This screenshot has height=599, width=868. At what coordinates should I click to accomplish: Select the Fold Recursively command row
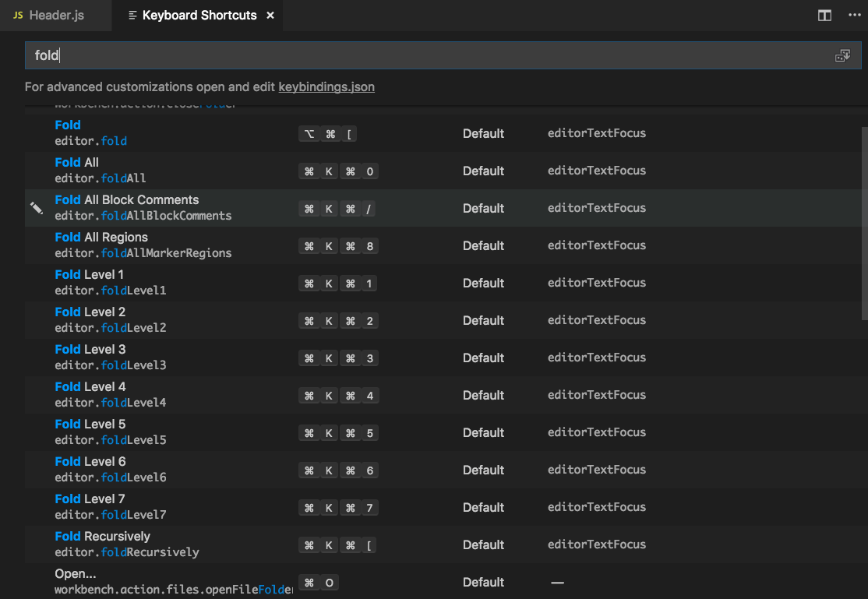coord(156,544)
